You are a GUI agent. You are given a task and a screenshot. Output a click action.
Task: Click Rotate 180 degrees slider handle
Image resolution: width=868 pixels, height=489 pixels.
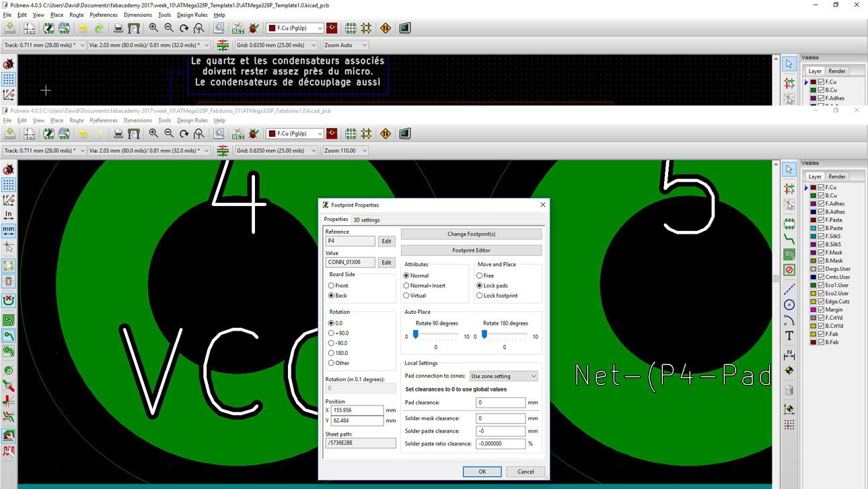coord(484,334)
